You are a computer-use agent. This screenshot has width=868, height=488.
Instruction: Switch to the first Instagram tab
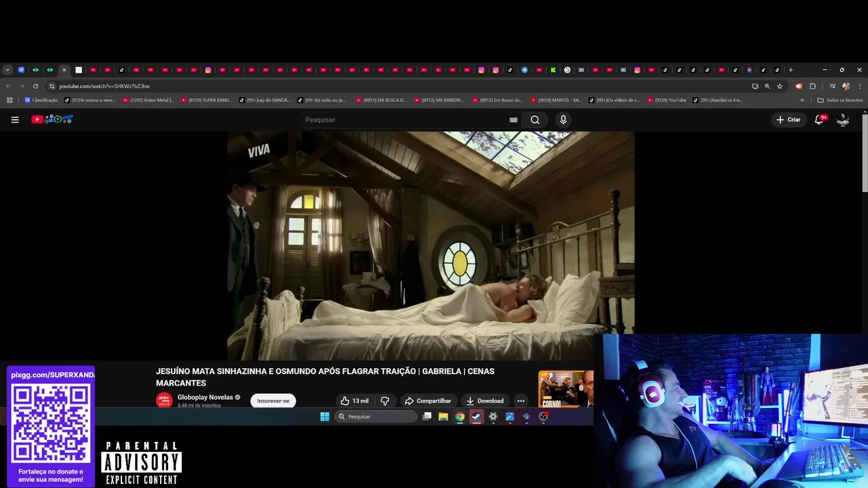pyautogui.click(x=208, y=70)
